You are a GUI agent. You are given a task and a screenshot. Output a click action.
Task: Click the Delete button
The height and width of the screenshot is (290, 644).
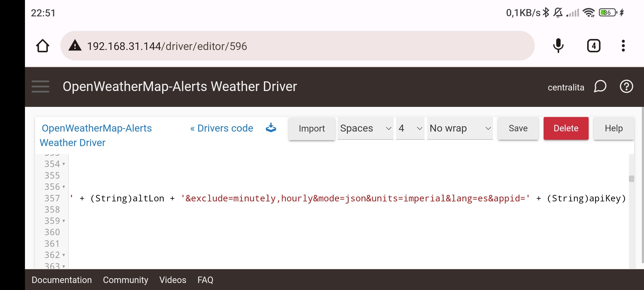tap(566, 128)
